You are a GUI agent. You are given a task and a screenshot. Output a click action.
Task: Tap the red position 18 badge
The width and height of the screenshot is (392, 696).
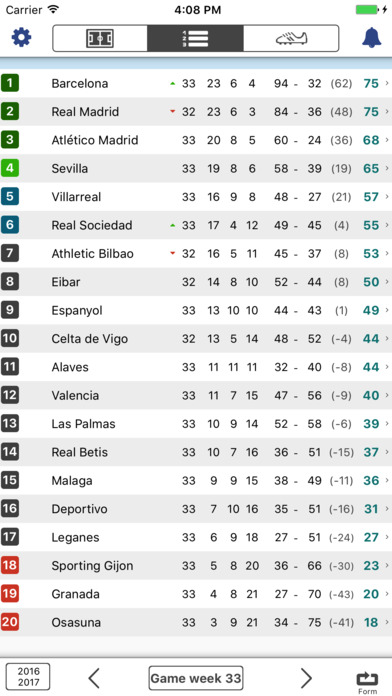tap(10, 566)
